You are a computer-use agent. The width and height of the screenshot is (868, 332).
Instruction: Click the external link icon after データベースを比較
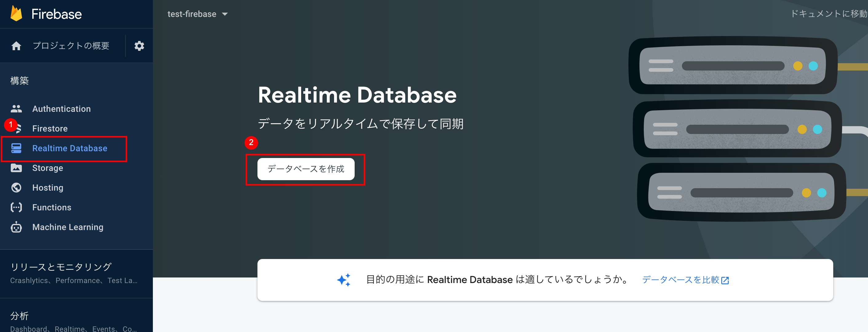[x=725, y=280]
